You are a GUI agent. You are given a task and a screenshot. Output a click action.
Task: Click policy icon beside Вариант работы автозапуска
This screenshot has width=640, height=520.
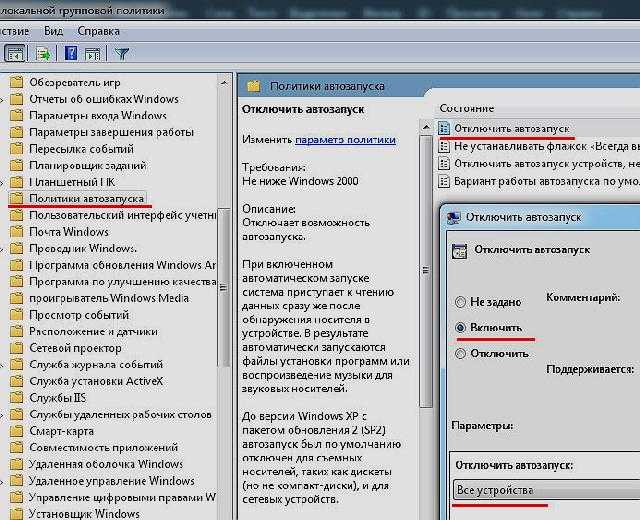(x=444, y=181)
